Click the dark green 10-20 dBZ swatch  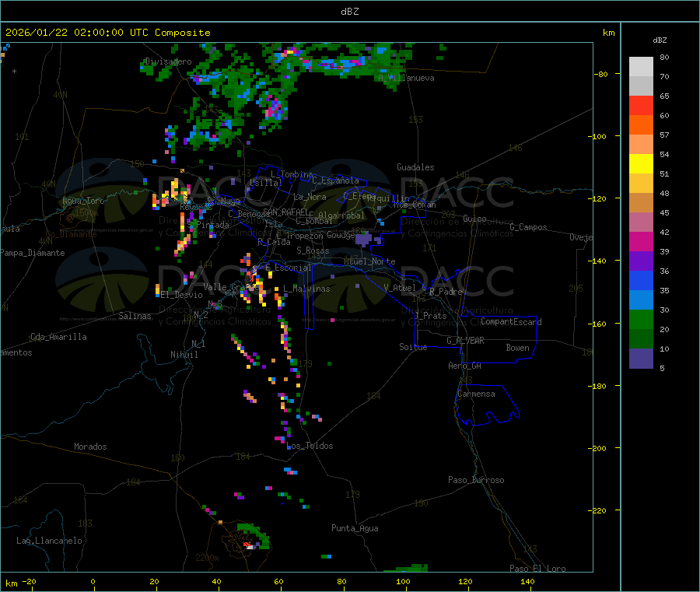(x=641, y=339)
